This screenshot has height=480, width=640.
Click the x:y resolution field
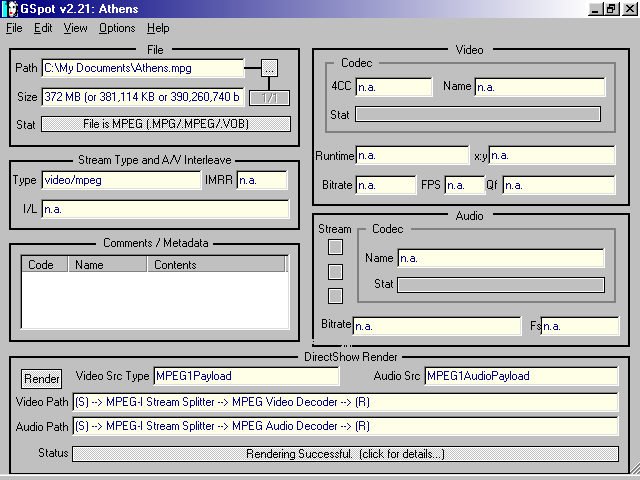coord(552,156)
